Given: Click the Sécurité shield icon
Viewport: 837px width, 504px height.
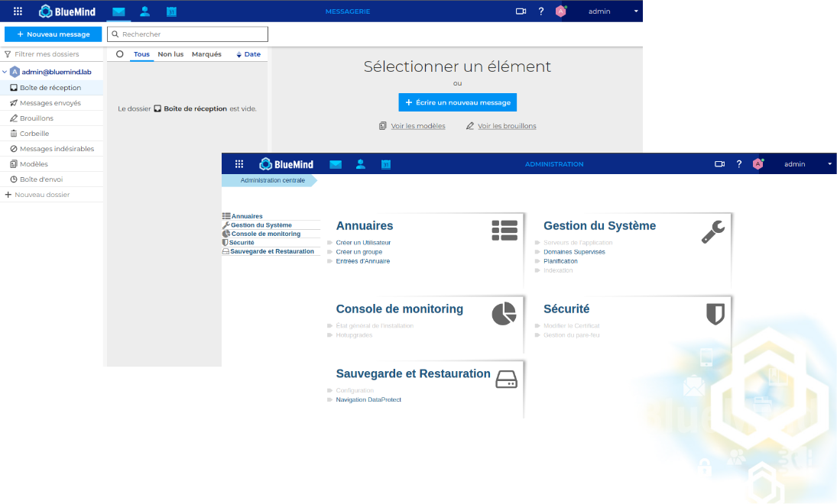Looking at the screenshot, I should (715, 314).
